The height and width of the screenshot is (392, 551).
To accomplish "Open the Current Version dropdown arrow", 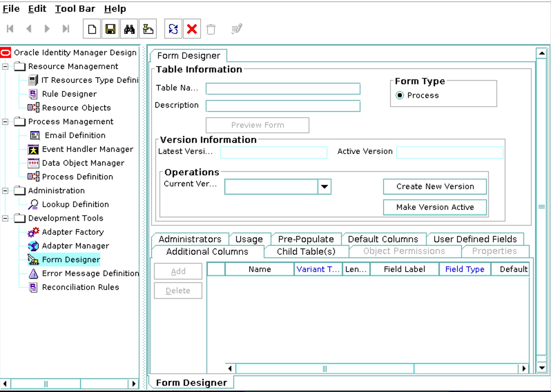I will (324, 187).
